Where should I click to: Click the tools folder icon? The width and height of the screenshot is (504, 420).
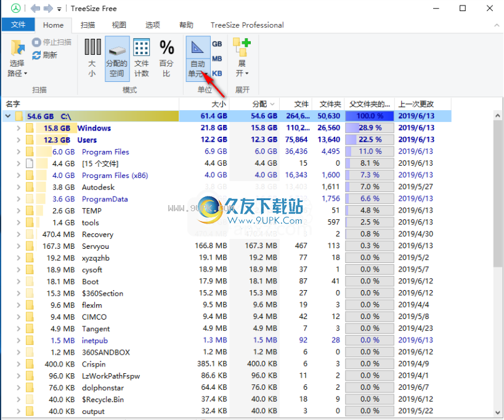pos(30,222)
